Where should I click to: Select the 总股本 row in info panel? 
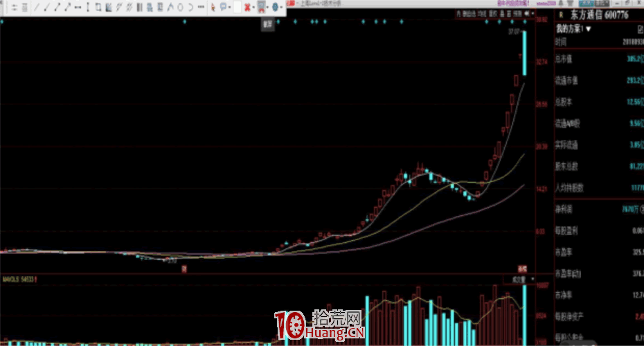click(599, 102)
